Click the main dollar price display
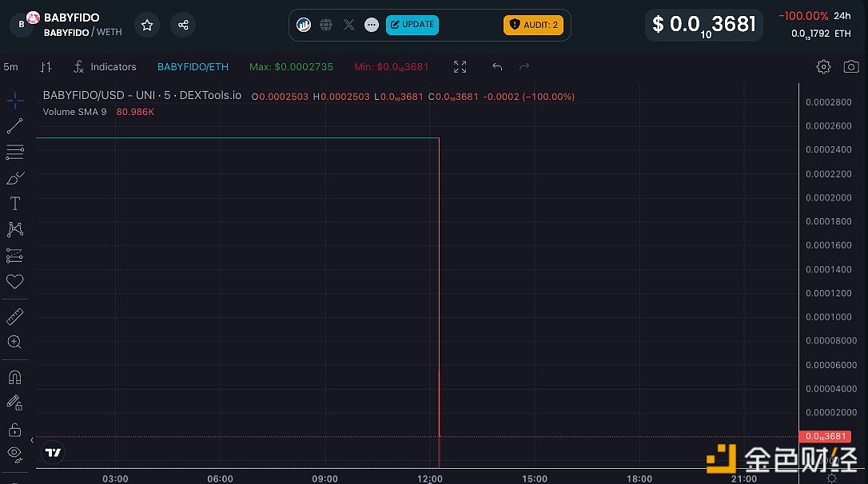Screen dimensions: 868x484 click(x=703, y=25)
